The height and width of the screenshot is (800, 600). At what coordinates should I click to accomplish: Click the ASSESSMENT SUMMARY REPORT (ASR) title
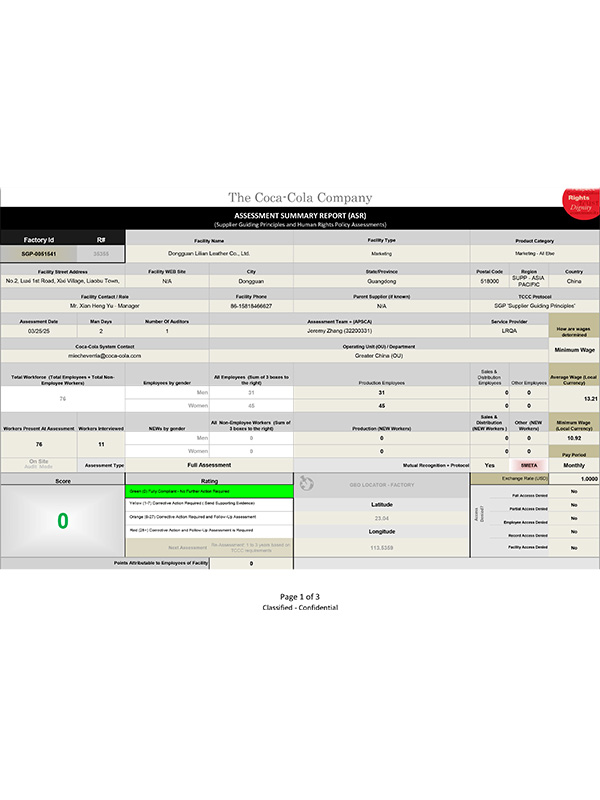coord(300,215)
